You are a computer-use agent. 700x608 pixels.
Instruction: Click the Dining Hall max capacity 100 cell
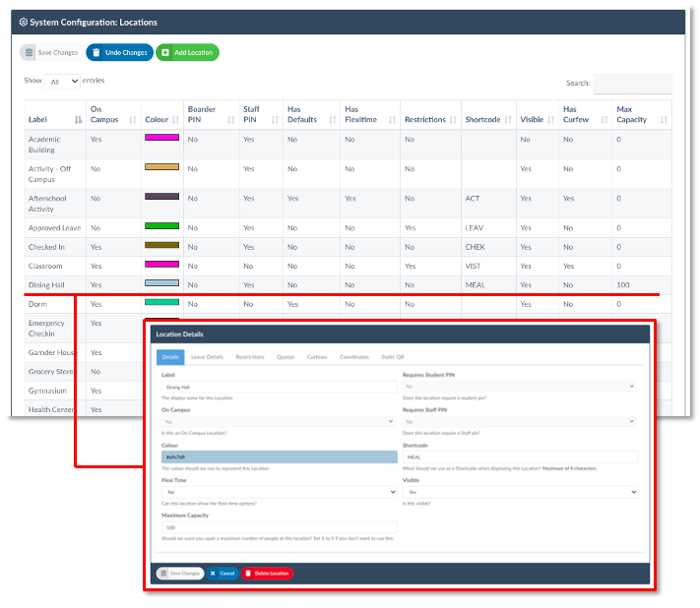[623, 285]
